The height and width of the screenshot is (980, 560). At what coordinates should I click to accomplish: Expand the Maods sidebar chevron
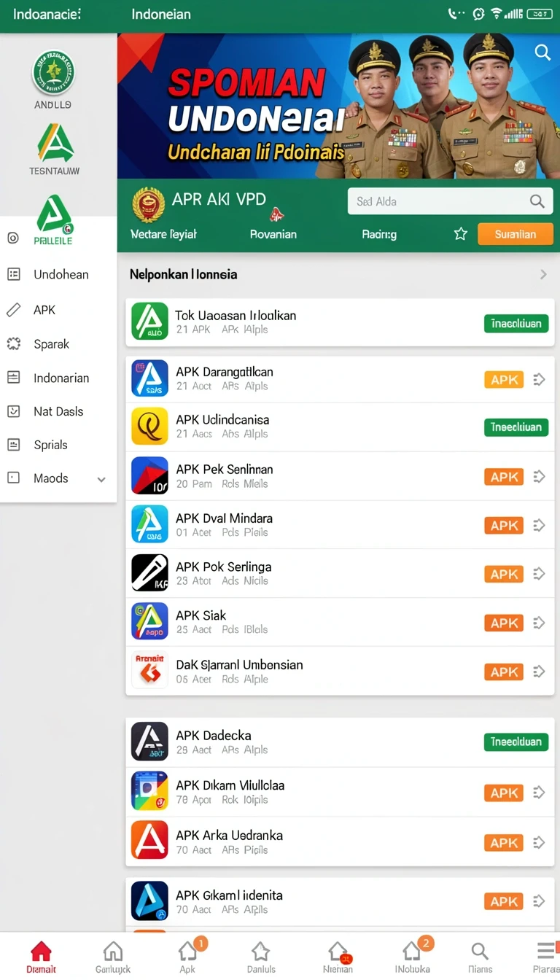pos(101,479)
